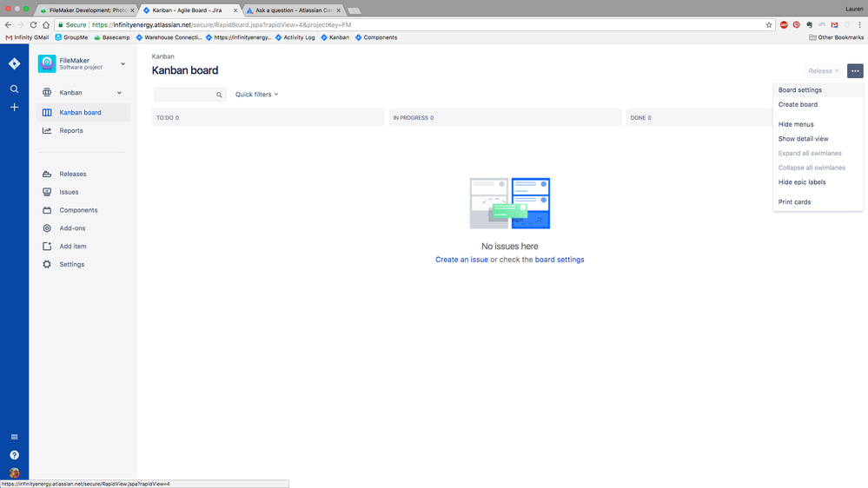Expand the FileMaker project switcher chevron
Screen dimensions: 868x488
click(123, 64)
